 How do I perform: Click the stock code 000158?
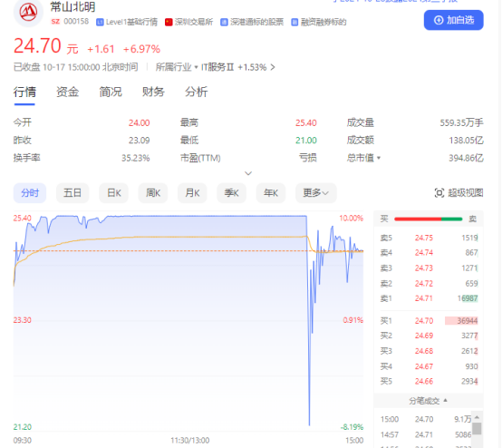click(76, 22)
